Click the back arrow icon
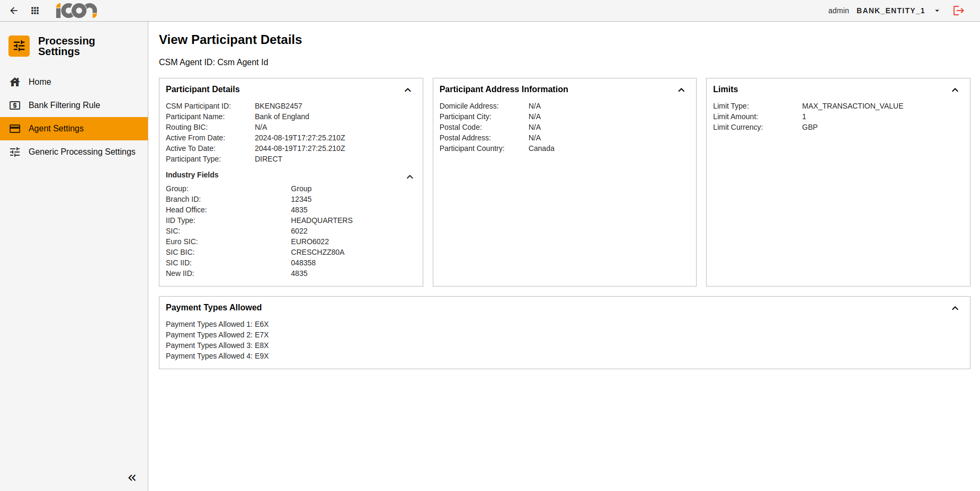 (14, 11)
